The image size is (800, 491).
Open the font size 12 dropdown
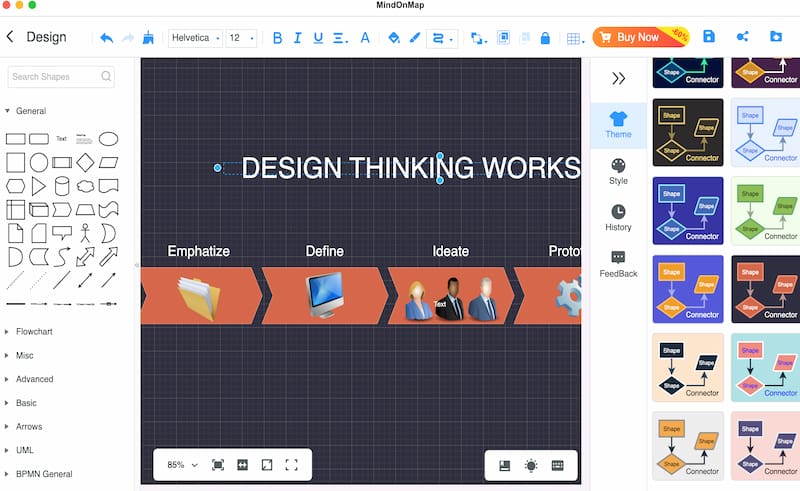click(241, 38)
